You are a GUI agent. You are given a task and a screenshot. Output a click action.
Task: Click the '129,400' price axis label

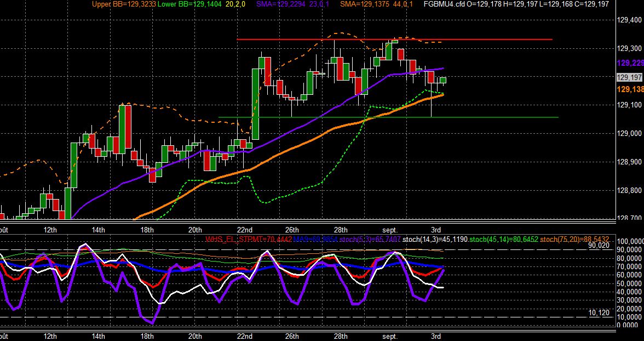[x=629, y=20]
